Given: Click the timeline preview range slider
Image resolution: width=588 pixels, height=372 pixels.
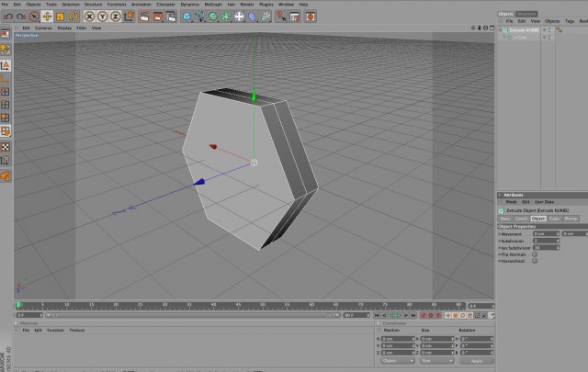Looking at the screenshot, I should click(193, 315).
